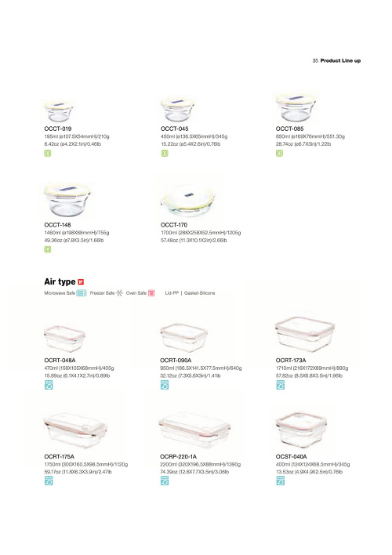Viewport: 392px width, 555px height.
Task: Click the green icon under OCCT-148
Action: point(48,249)
